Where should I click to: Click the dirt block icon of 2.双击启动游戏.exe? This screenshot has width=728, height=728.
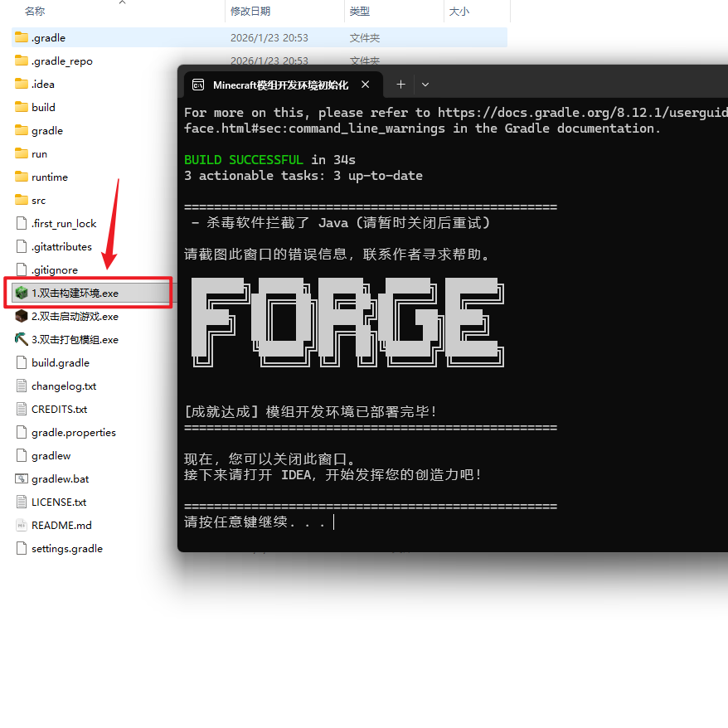(22, 316)
